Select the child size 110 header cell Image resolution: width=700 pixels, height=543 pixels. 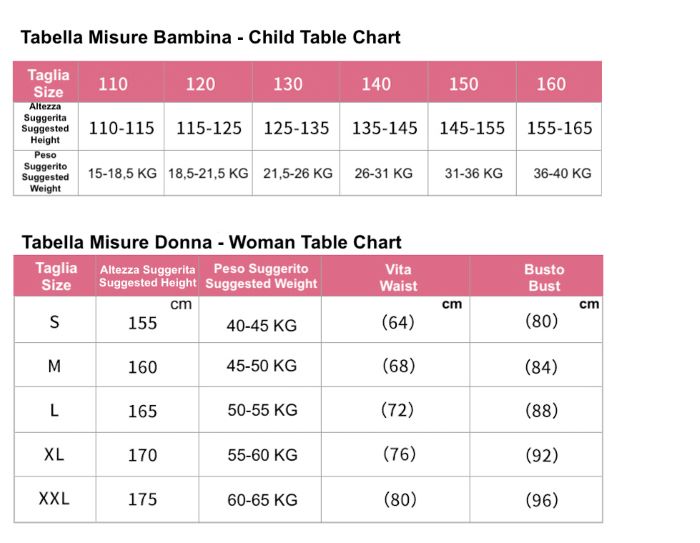pyautogui.click(x=113, y=84)
